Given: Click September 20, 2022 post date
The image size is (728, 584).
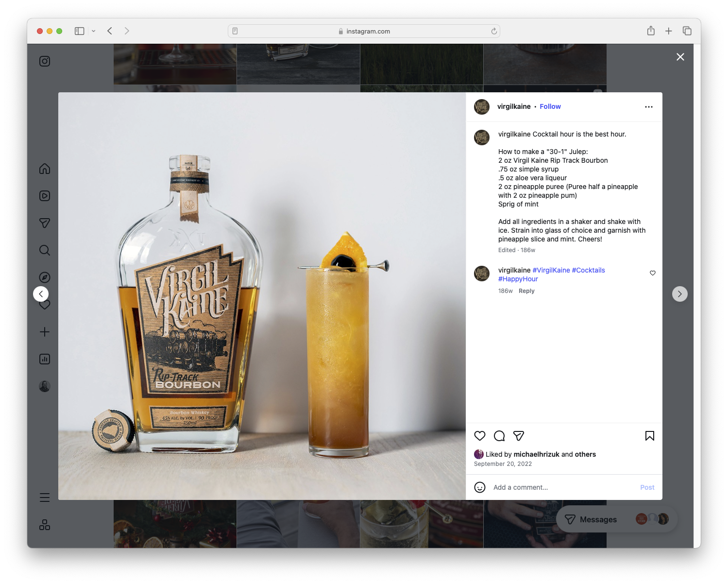Looking at the screenshot, I should pyautogui.click(x=503, y=464).
